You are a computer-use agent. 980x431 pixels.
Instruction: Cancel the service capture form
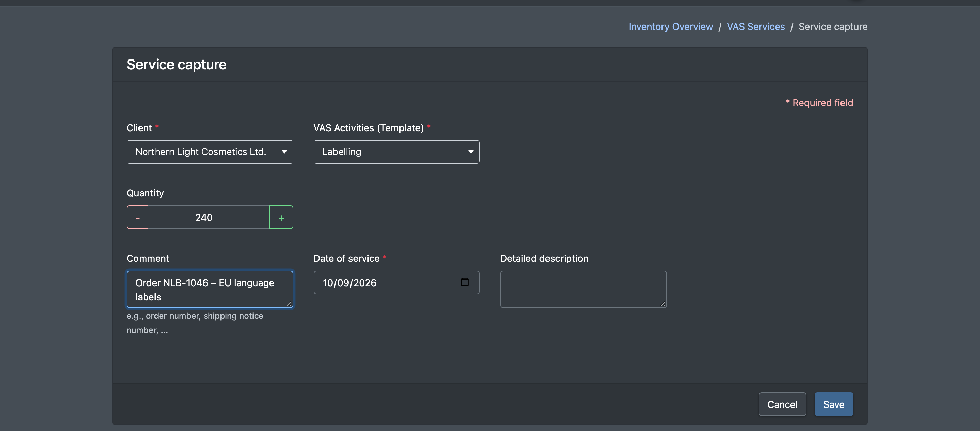782,404
